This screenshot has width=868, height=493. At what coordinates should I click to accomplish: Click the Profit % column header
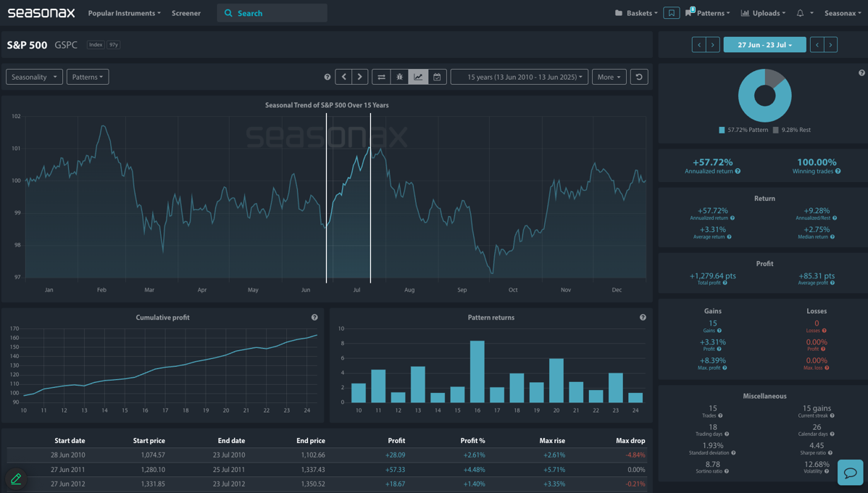tap(472, 440)
